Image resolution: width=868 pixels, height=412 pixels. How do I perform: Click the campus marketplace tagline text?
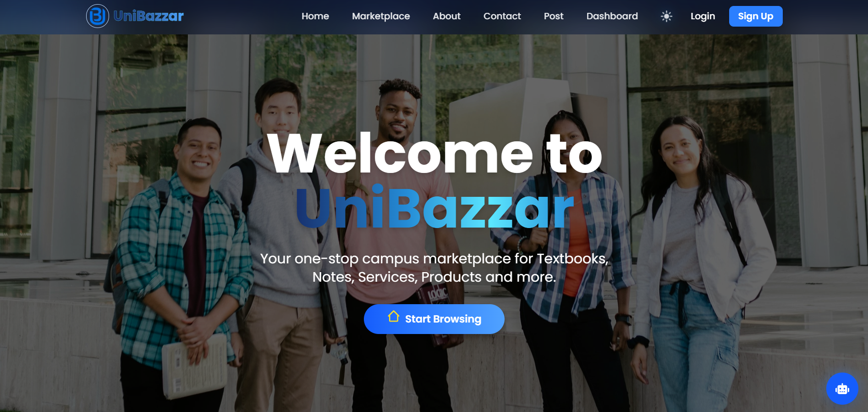tap(434, 267)
